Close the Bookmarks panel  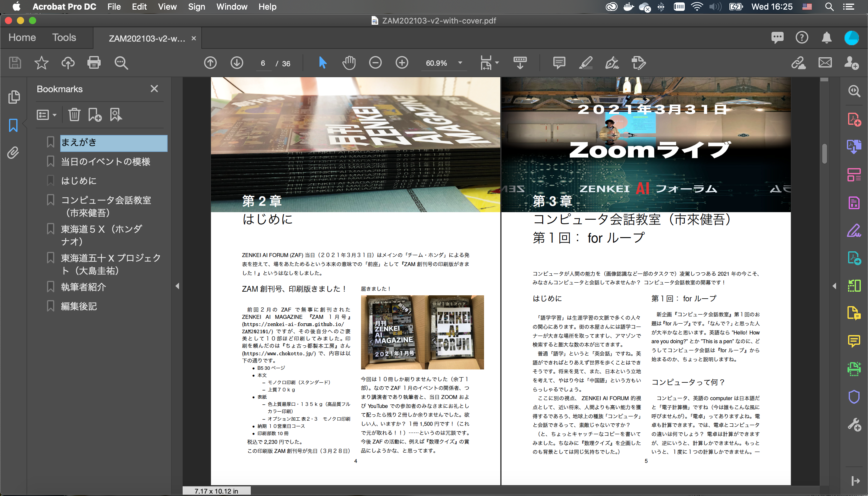coord(154,89)
